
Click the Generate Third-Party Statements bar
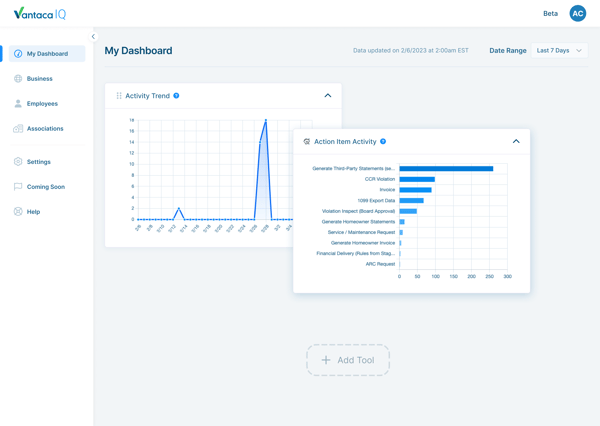coord(446,169)
